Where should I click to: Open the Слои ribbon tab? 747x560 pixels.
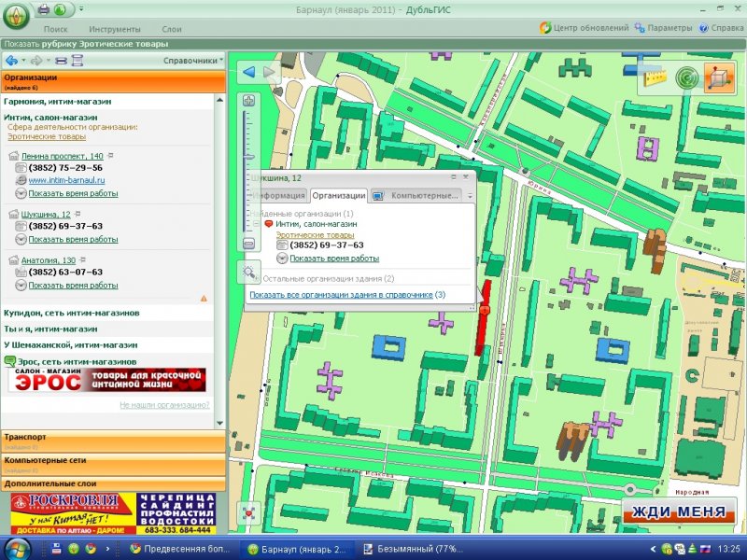click(172, 29)
